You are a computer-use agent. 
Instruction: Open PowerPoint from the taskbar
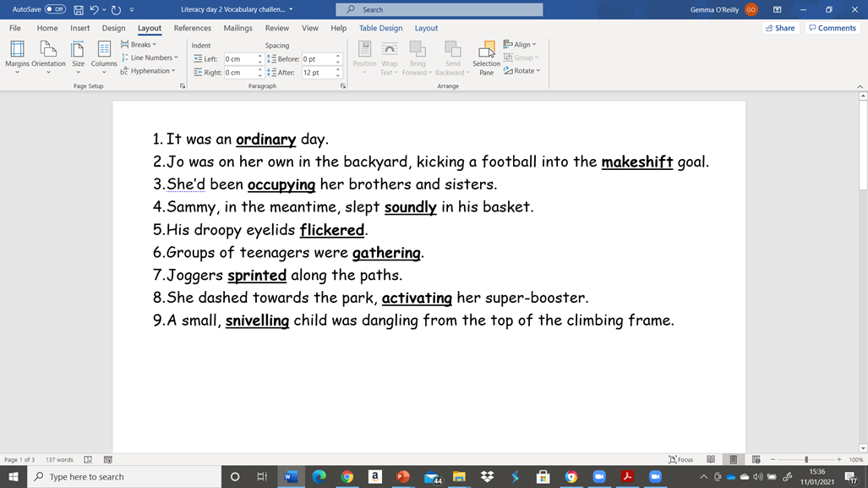[403, 477]
